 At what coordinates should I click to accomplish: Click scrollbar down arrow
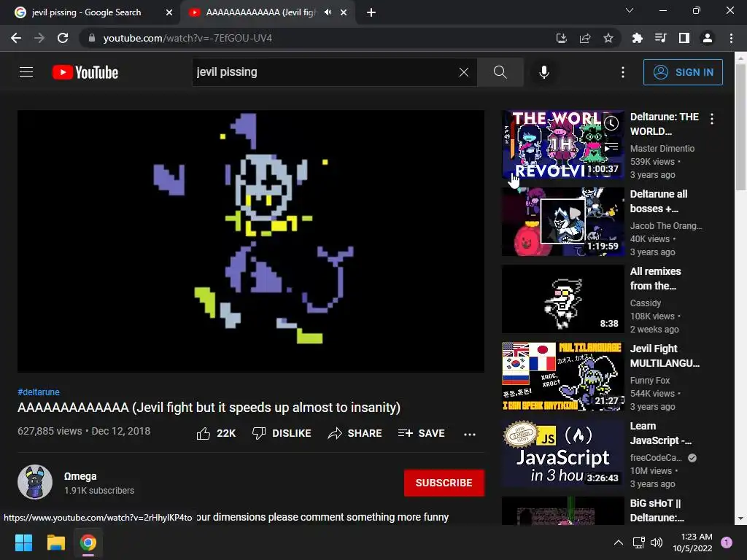point(740,518)
